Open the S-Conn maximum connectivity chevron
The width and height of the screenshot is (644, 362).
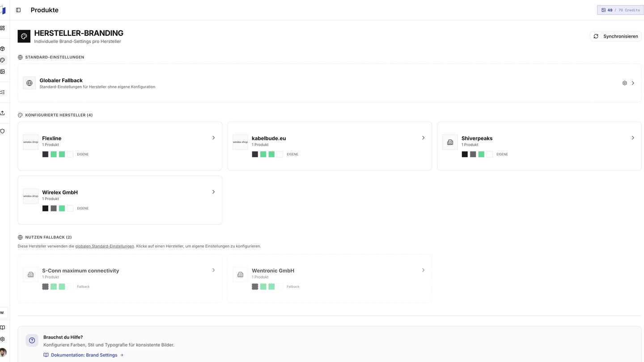point(213,270)
